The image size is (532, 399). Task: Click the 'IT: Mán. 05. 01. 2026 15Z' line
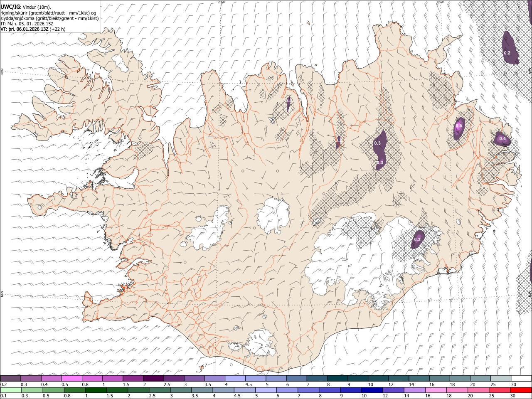point(27,24)
